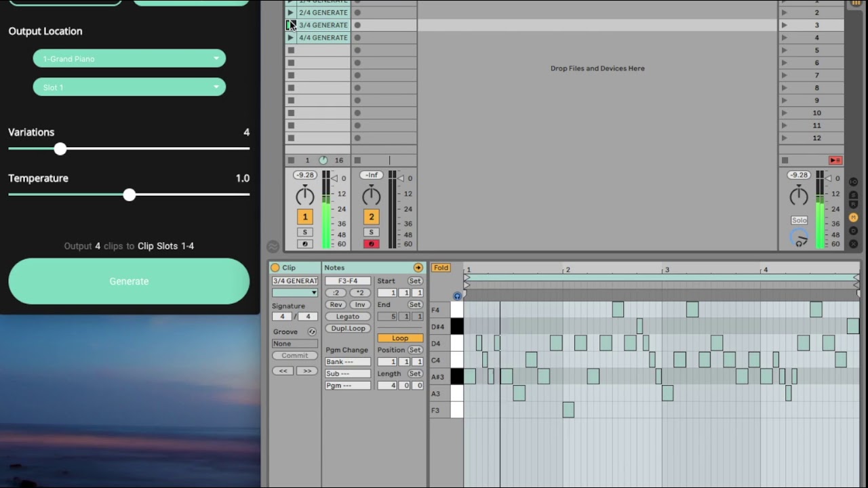Click the Dupl.Loop button

click(348, 328)
